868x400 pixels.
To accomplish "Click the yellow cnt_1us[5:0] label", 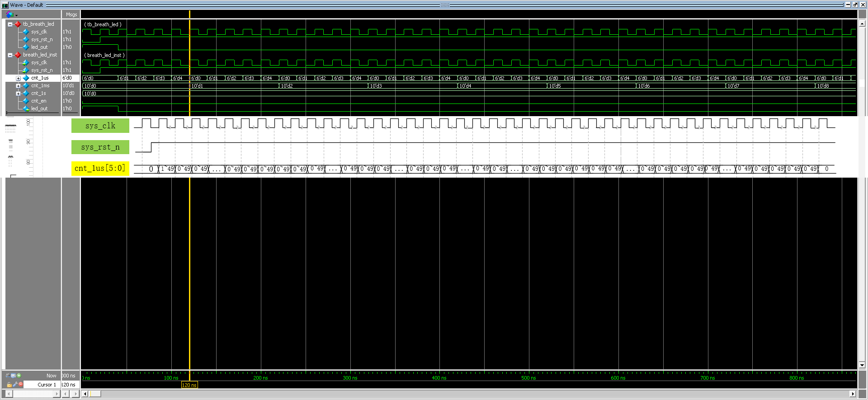I will [100, 168].
